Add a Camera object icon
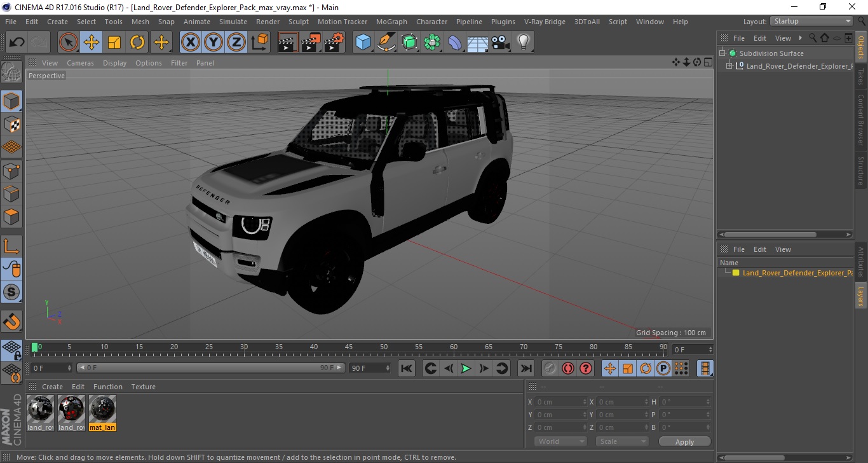 [501, 43]
